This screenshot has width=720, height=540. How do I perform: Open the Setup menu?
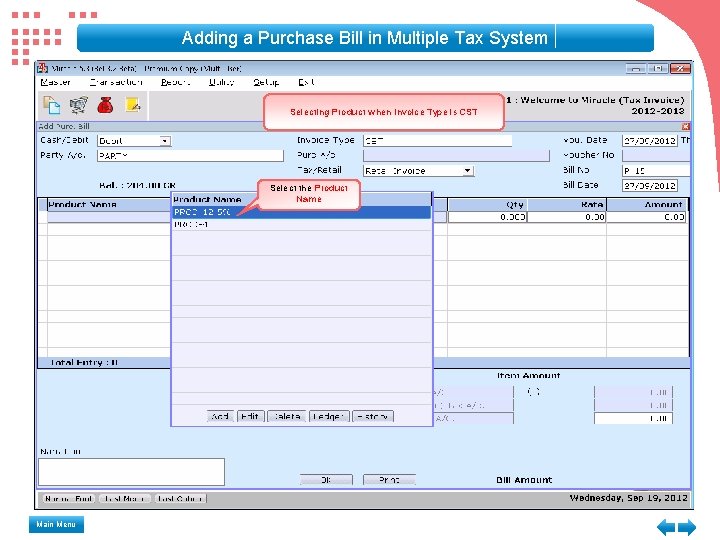pos(266,82)
